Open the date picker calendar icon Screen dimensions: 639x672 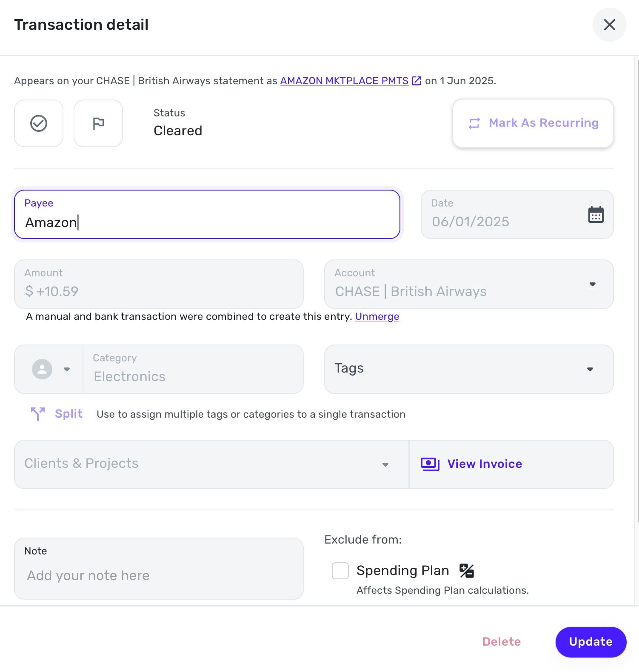click(x=596, y=214)
